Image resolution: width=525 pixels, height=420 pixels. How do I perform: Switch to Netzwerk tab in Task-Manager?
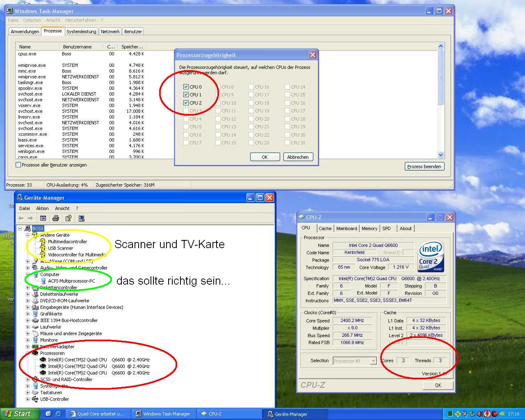click(110, 32)
